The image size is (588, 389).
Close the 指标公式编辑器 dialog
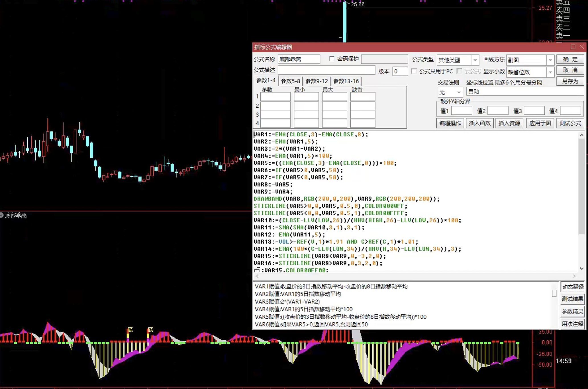[x=582, y=47]
